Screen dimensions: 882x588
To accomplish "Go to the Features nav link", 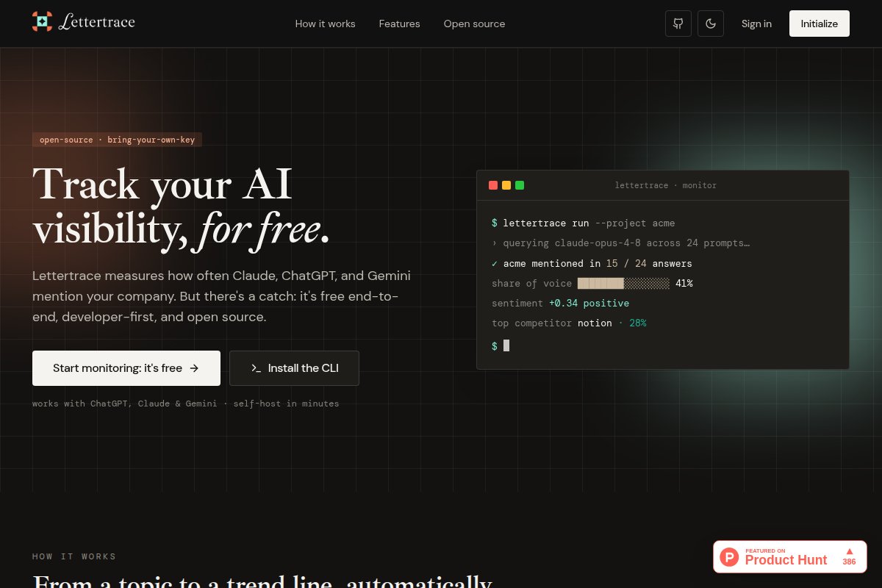I will click(x=399, y=24).
